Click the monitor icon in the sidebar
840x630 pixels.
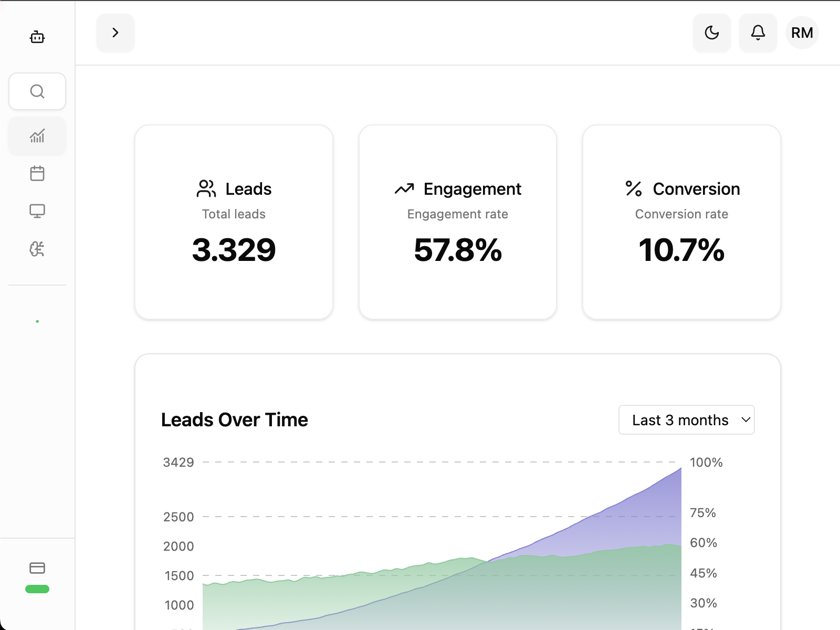(x=37, y=210)
